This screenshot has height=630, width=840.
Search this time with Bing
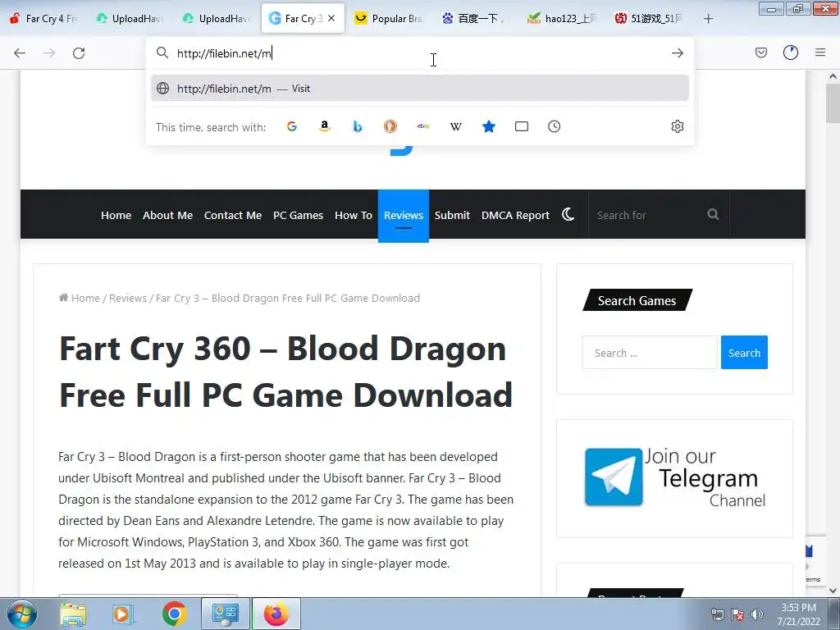pos(358,126)
